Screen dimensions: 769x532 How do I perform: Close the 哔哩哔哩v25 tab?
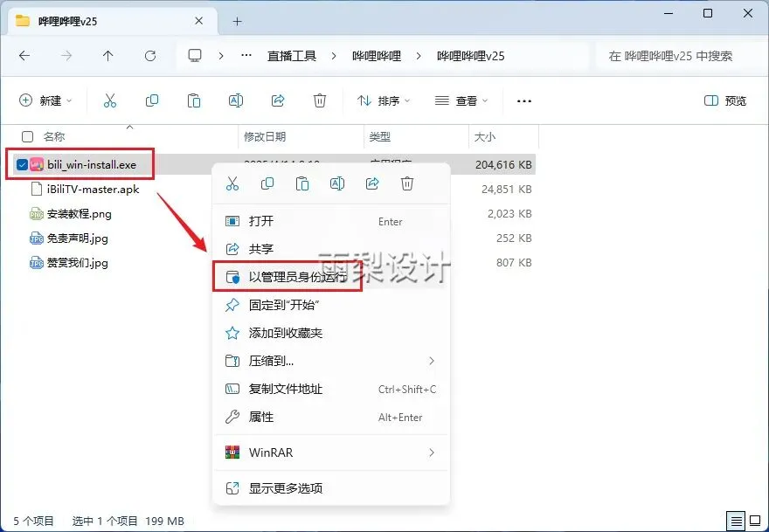(198, 21)
